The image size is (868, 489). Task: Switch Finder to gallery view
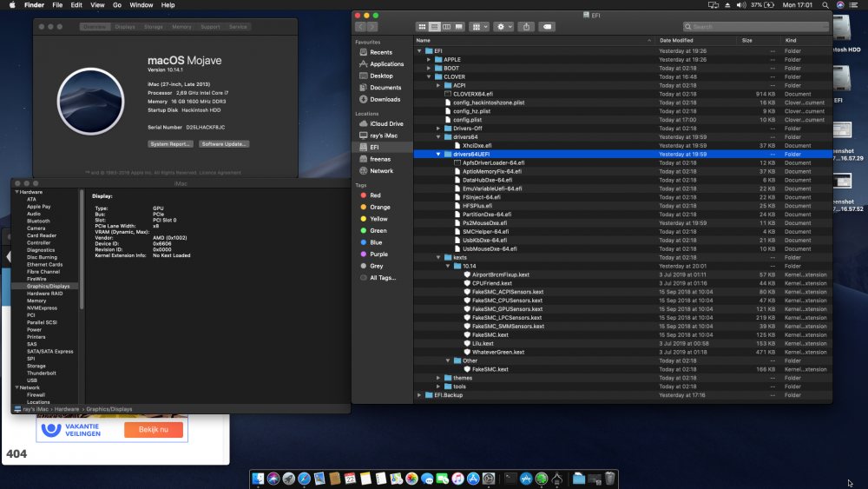(x=459, y=27)
